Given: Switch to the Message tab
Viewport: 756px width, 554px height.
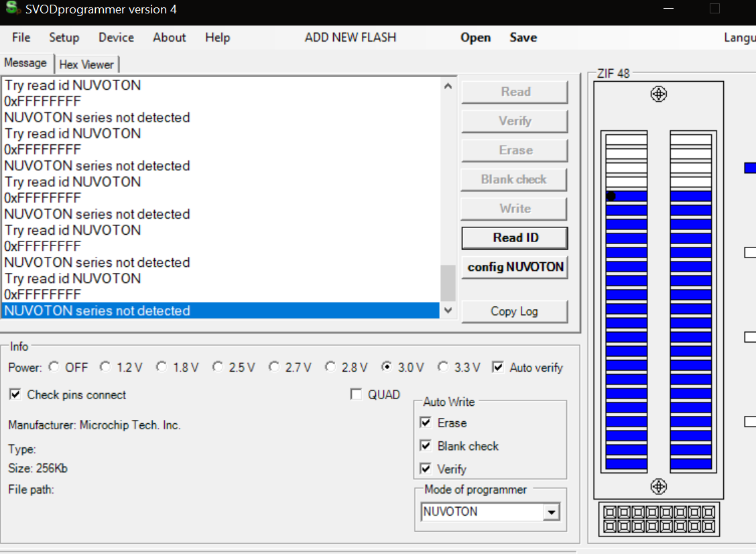Looking at the screenshot, I should click(x=25, y=63).
